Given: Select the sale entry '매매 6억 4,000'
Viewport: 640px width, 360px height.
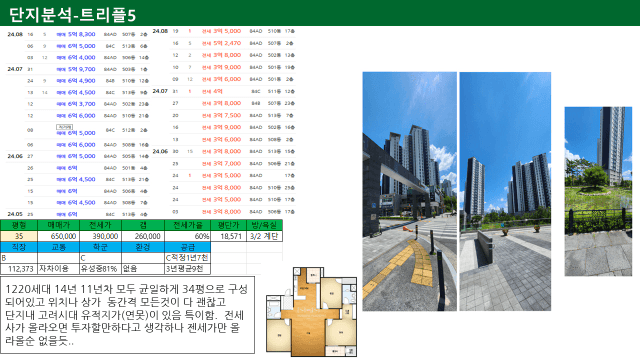Looking at the screenshot, I should point(76,58).
